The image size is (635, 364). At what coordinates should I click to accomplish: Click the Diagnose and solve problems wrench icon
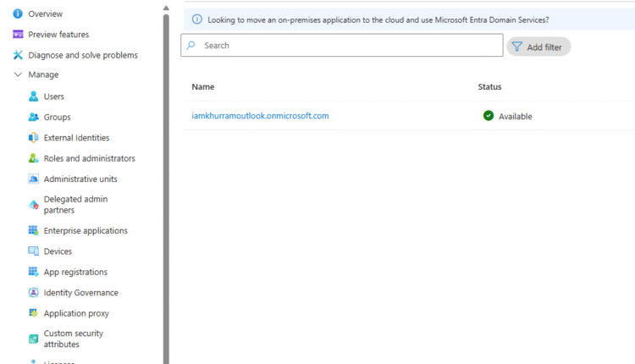coord(18,55)
